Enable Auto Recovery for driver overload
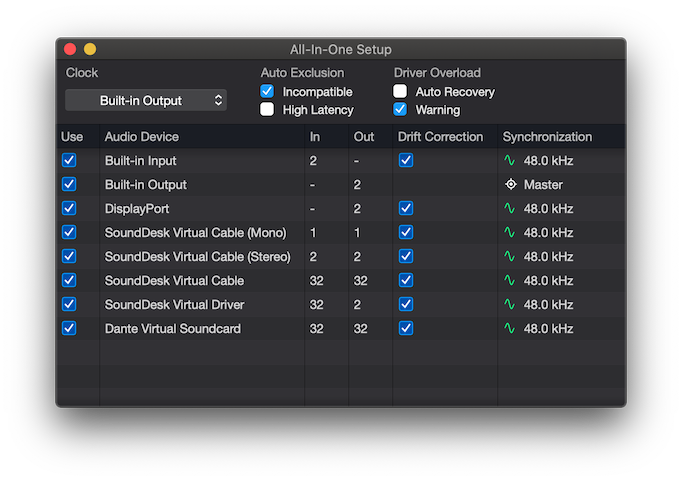Image resolution: width=682 pixels, height=481 pixels. (x=400, y=92)
